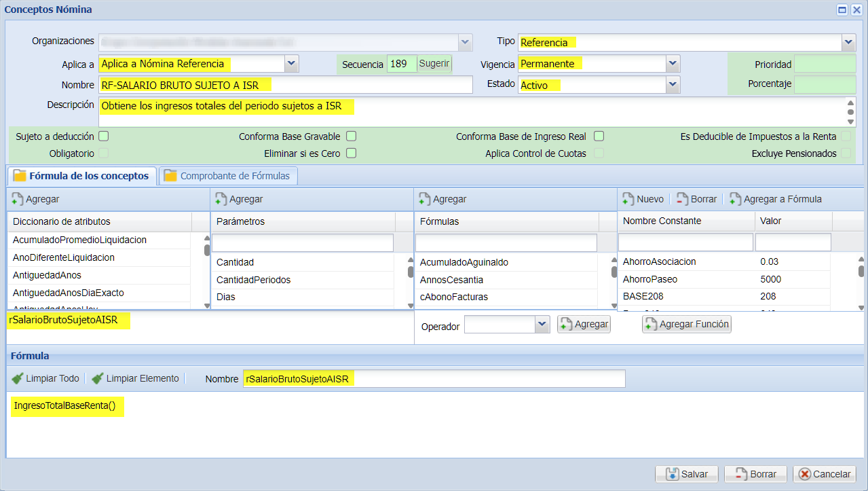Check Eliminar si es Cero option
This screenshot has width=868, height=491.
pos(351,153)
